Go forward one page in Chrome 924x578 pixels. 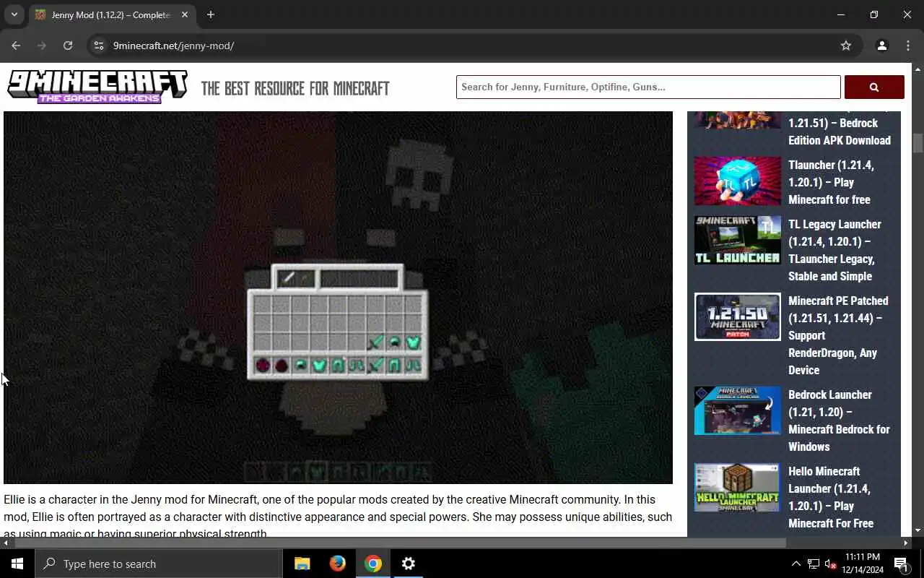coord(42,46)
